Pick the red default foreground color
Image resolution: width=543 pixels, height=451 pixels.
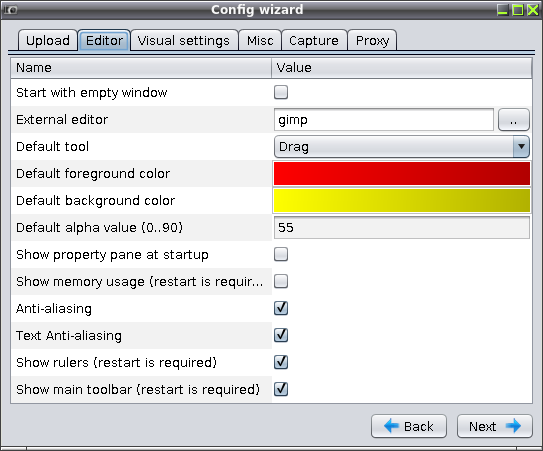[402, 174]
